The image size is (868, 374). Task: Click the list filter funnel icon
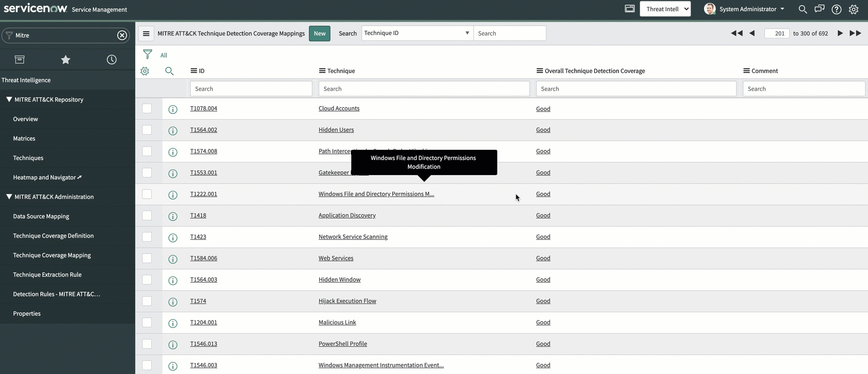pos(147,54)
